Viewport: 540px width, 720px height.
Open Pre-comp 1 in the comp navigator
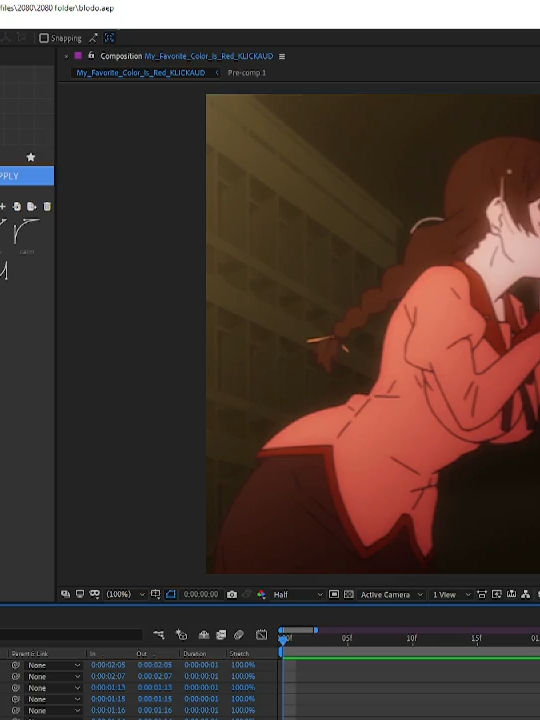coord(247,73)
